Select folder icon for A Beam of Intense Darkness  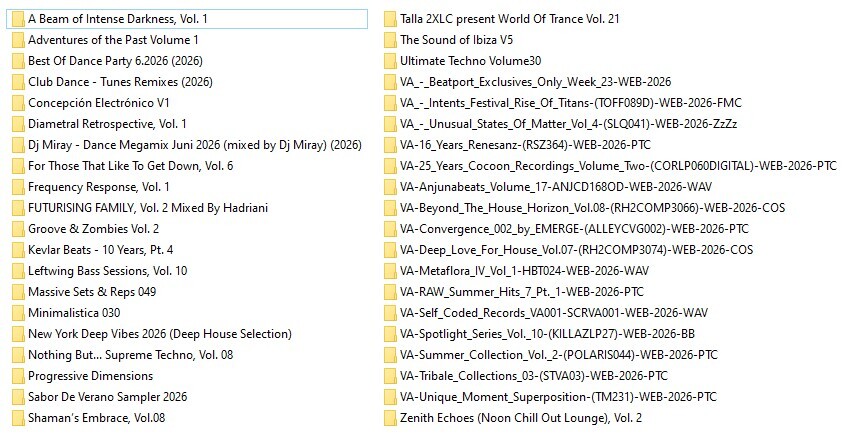18,19
